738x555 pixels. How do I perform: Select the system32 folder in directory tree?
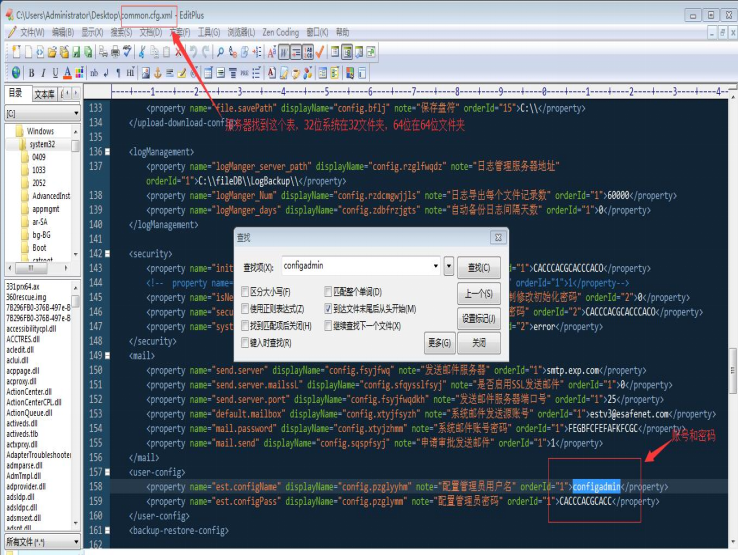pos(42,144)
